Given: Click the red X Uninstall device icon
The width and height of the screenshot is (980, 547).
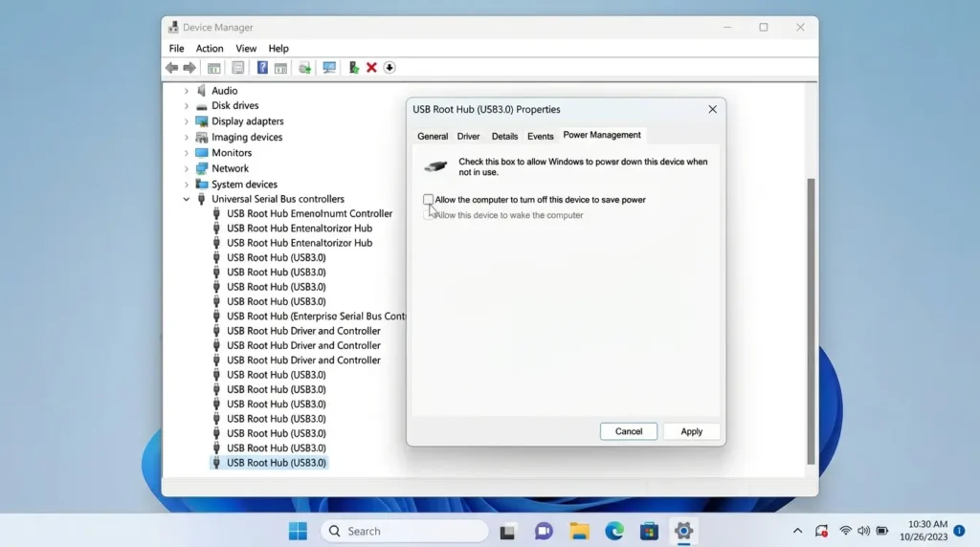Looking at the screenshot, I should pos(371,68).
